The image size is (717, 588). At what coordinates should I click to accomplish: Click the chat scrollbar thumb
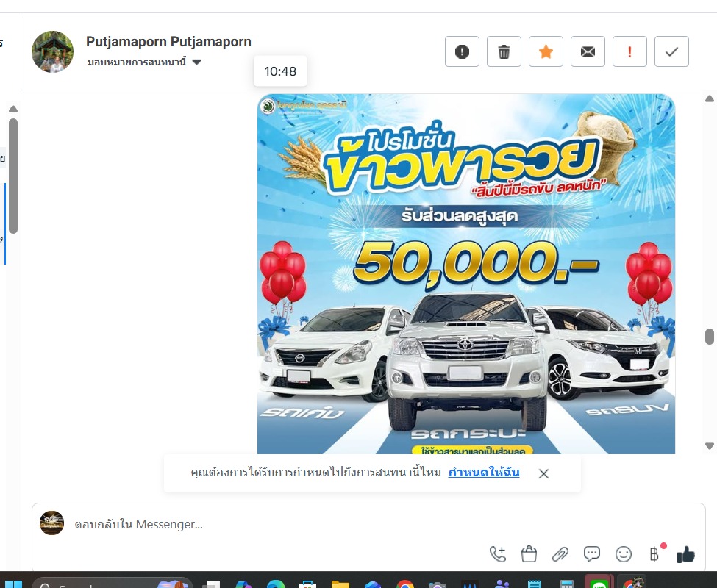click(710, 337)
